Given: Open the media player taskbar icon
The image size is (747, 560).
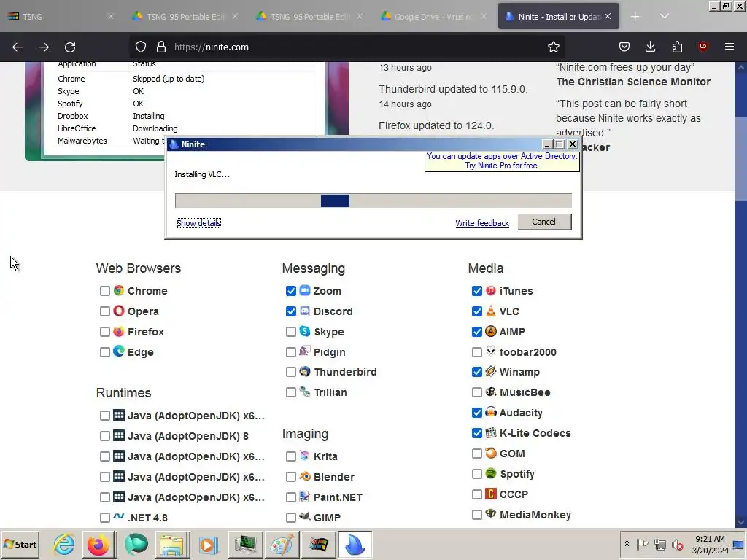Looking at the screenshot, I should click(x=208, y=544).
